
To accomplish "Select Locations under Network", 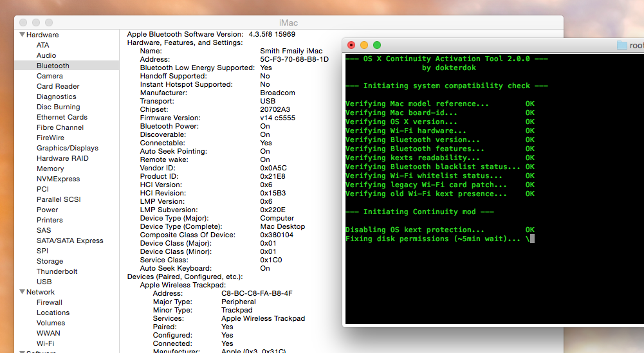I will (53, 312).
